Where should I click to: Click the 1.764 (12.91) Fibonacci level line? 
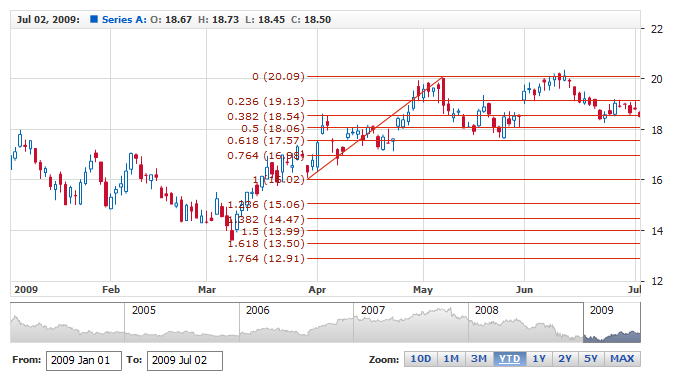point(473,258)
